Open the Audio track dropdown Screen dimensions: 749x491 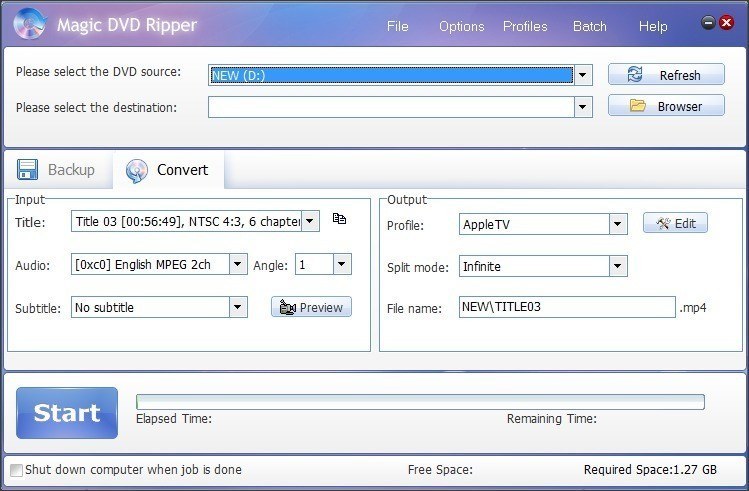pos(238,264)
